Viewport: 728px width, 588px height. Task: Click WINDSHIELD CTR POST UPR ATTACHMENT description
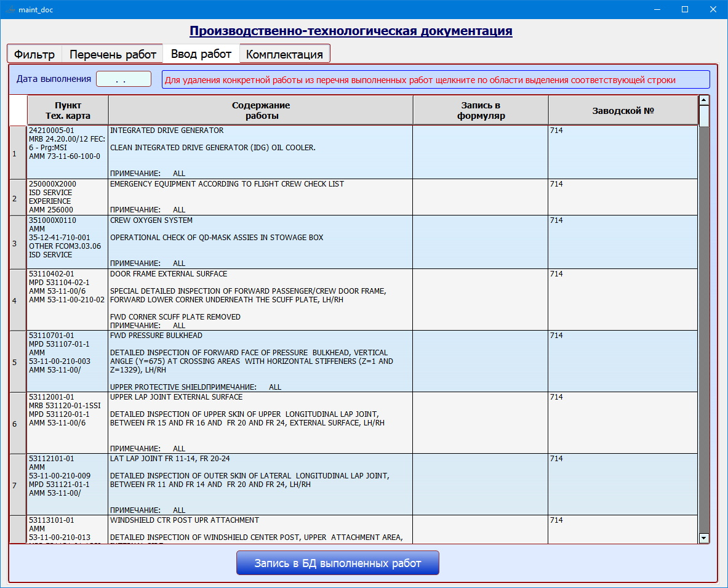tap(260, 530)
